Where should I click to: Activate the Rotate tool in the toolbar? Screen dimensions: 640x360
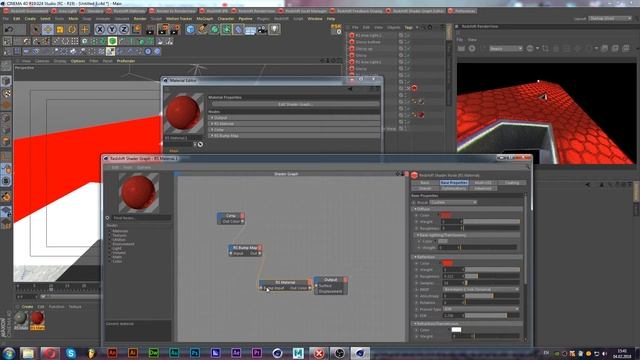coord(72,29)
